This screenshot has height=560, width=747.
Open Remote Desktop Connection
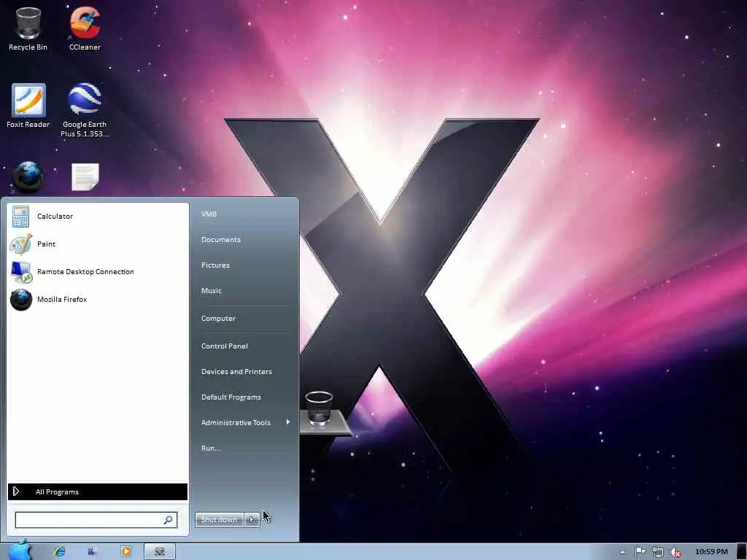pyautogui.click(x=98, y=271)
